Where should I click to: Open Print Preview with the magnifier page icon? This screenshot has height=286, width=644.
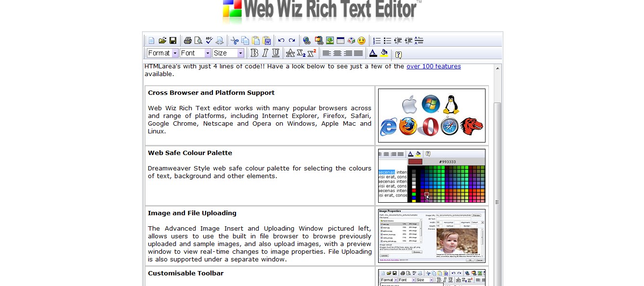(198, 40)
